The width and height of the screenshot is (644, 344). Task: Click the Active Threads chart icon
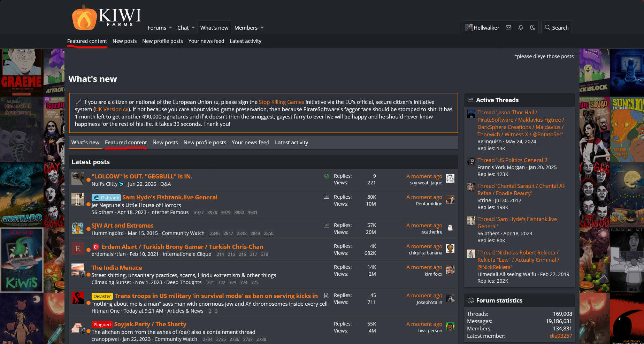(470, 100)
